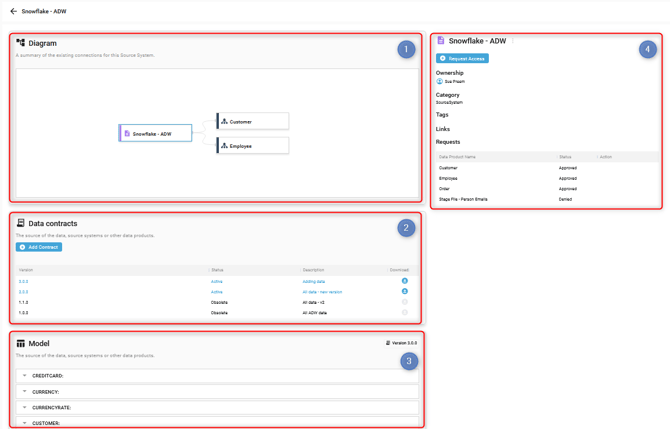Image resolution: width=670 pixels, height=429 pixels.
Task: Click the owner avatar icon under Ownership
Action: point(439,81)
